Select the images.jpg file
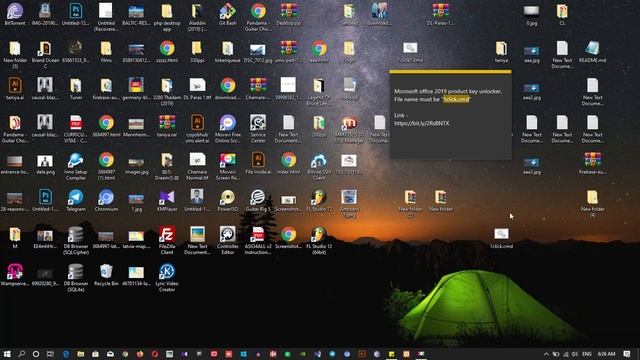 tap(136, 165)
